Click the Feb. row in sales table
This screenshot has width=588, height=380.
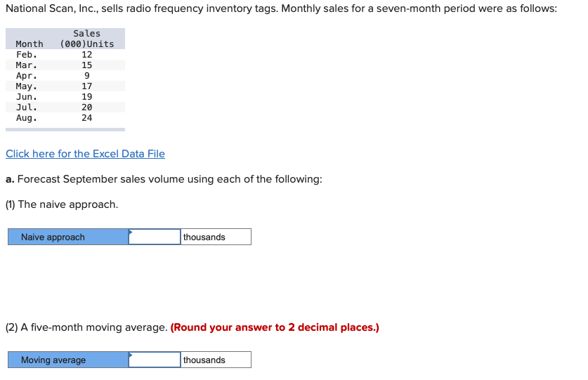click(x=65, y=54)
